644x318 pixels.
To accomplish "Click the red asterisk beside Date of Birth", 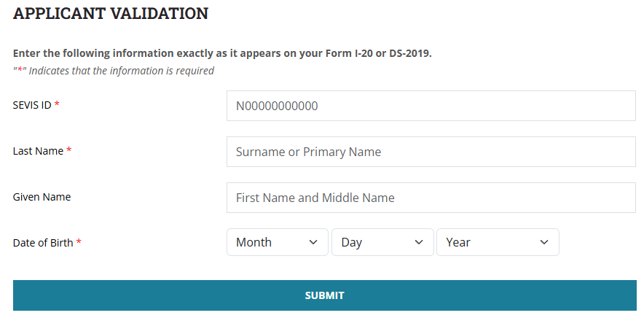I will [x=79, y=243].
